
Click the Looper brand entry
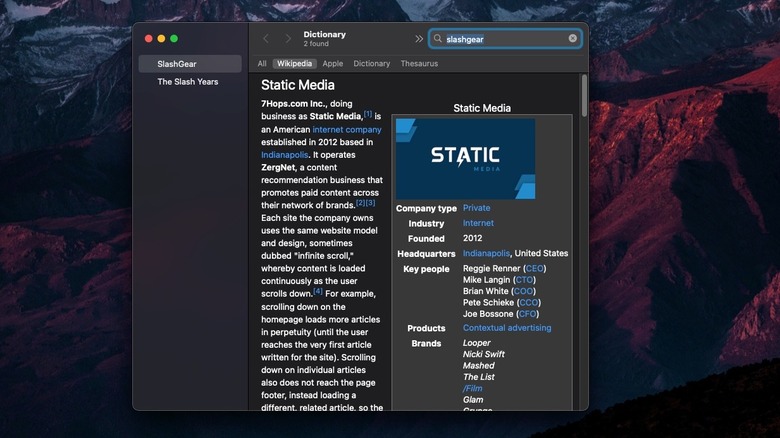pos(477,343)
